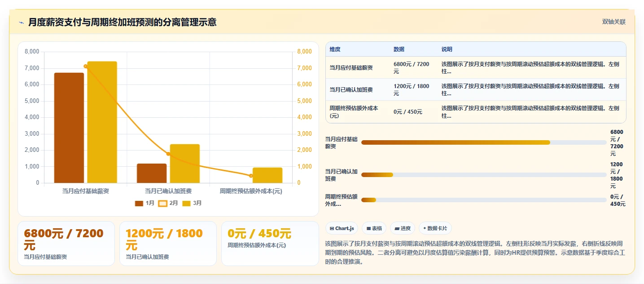This screenshot has height=284, width=644.
Task: Click the Chart.js tag chip
Action: click(x=342, y=228)
